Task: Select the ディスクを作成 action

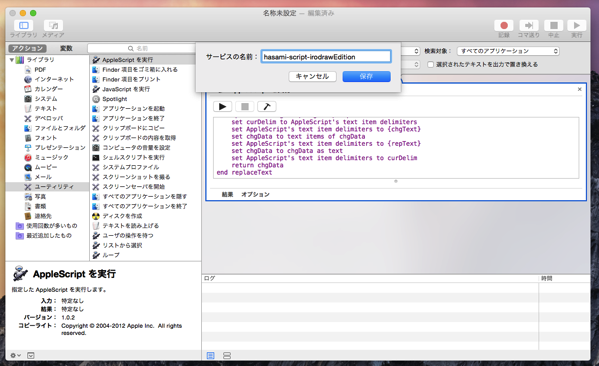Action: coord(122,216)
